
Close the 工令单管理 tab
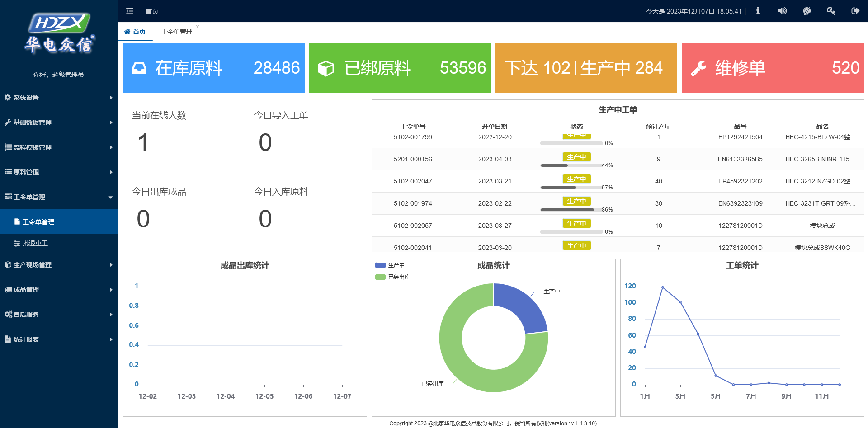pyautogui.click(x=198, y=27)
